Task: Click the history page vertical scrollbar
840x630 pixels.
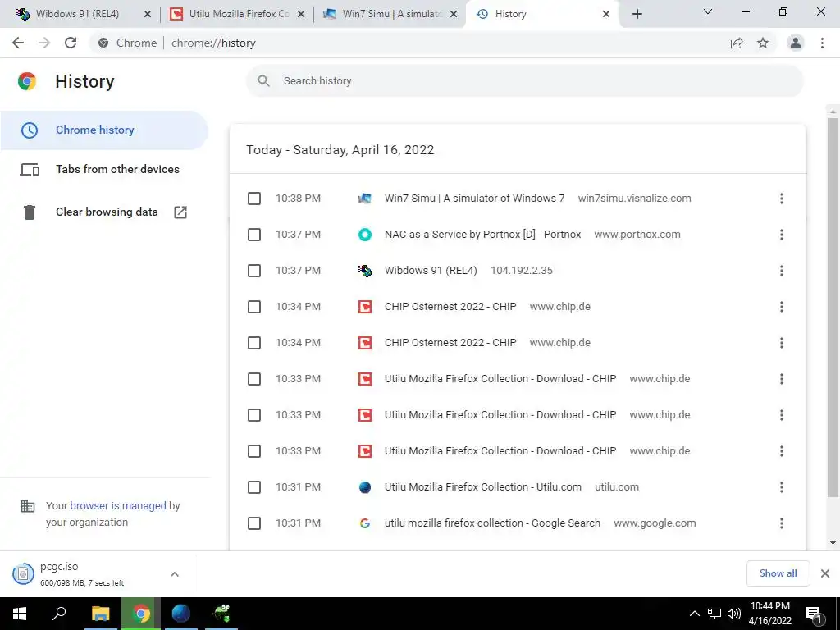Action: 833,308
